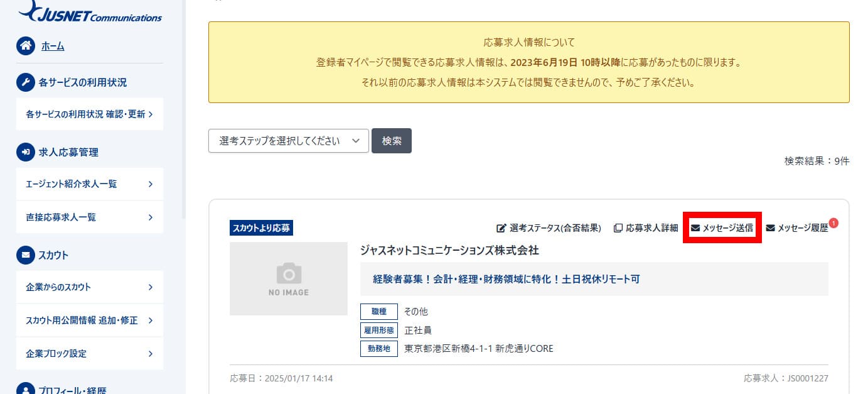This screenshot has width=868, height=394.
Task: Open the ホーム link
Action: click(x=53, y=46)
